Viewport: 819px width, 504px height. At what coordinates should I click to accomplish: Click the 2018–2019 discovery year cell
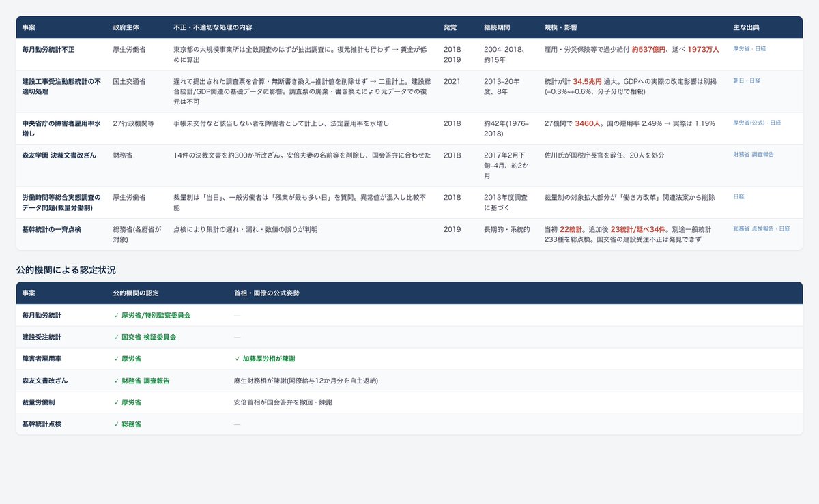pos(453,54)
